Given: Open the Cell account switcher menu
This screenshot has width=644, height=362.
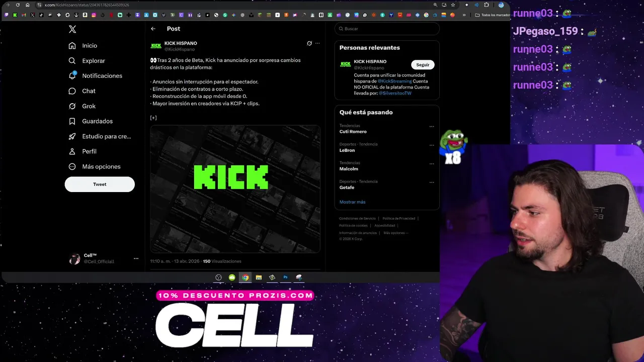Looking at the screenshot, I should [x=136, y=258].
